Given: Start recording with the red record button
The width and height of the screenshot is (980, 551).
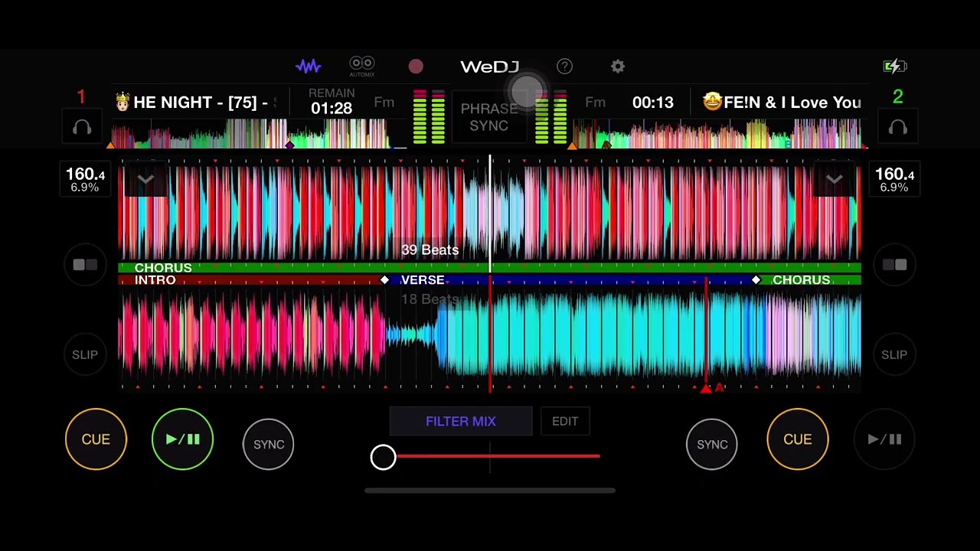Looking at the screenshot, I should click(x=416, y=67).
